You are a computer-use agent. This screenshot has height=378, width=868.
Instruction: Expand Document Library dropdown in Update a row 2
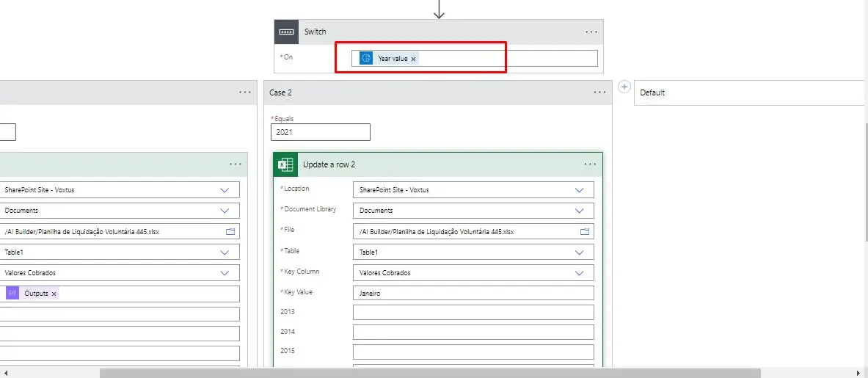[580, 211]
